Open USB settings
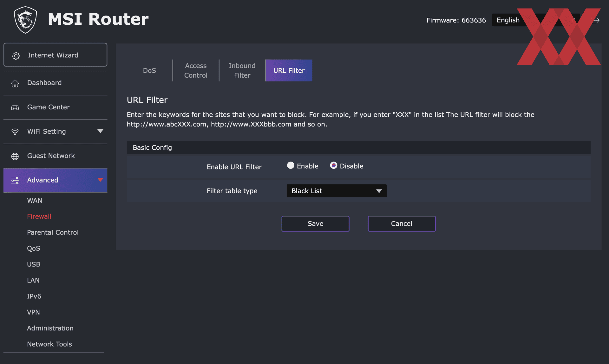This screenshot has height=364, width=609. (34, 264)
